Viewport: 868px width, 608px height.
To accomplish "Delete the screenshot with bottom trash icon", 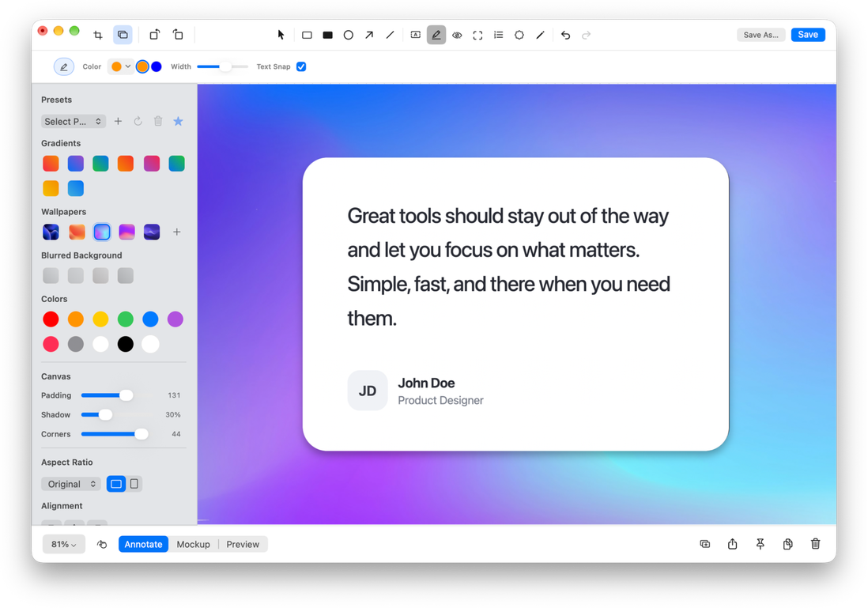I will tap(815, 544).
